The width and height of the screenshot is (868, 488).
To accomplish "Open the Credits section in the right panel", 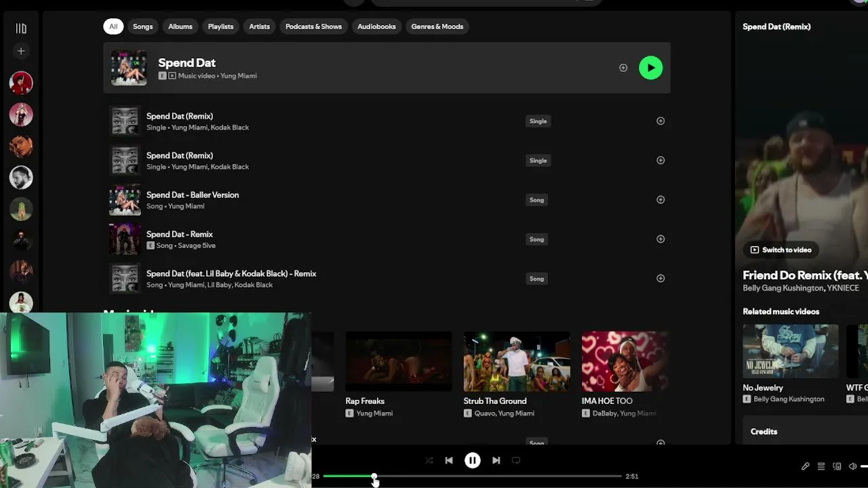I will coord(764,432).
